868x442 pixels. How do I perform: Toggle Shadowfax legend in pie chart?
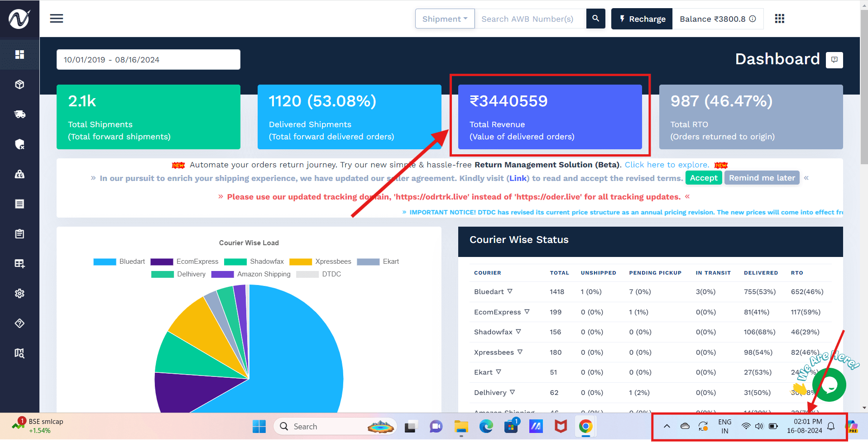254,261
